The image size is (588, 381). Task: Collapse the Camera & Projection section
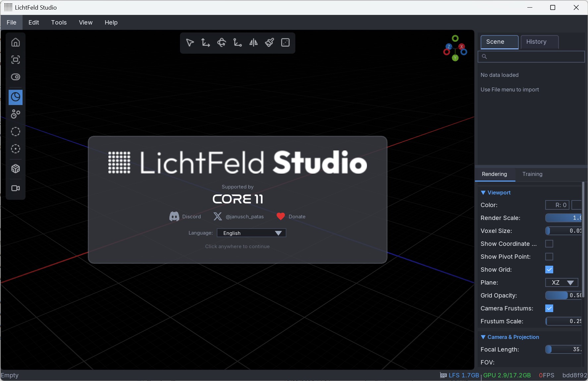pyautogui.click(x=483, y=337)
